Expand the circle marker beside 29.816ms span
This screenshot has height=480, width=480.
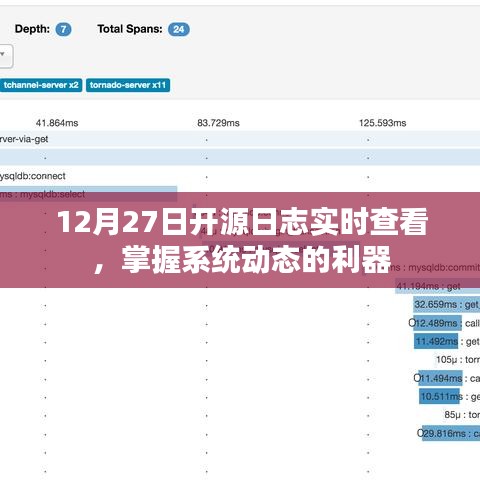[420, 433]
